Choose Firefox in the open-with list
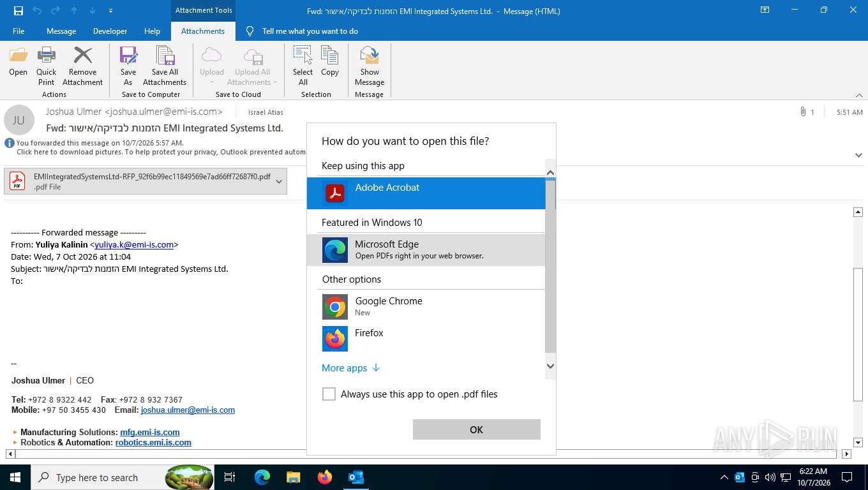 (426, 338)
